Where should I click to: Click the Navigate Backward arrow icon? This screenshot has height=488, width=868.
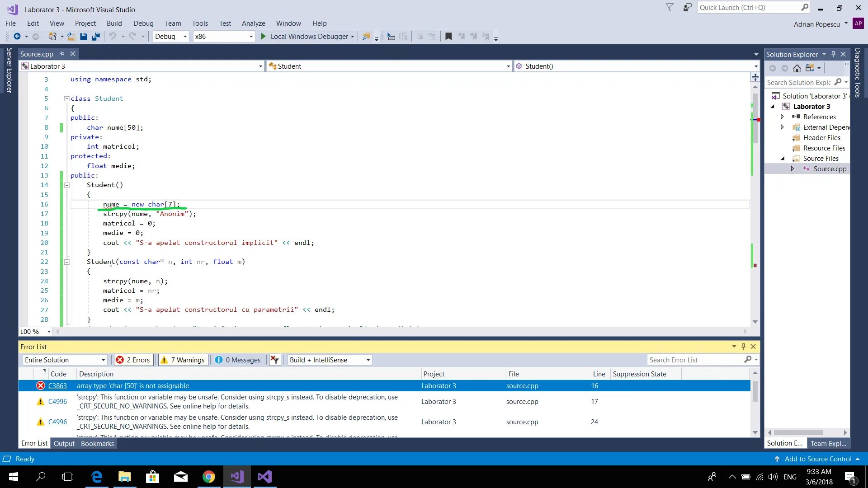pyautogui.click(x=17, y=37)
